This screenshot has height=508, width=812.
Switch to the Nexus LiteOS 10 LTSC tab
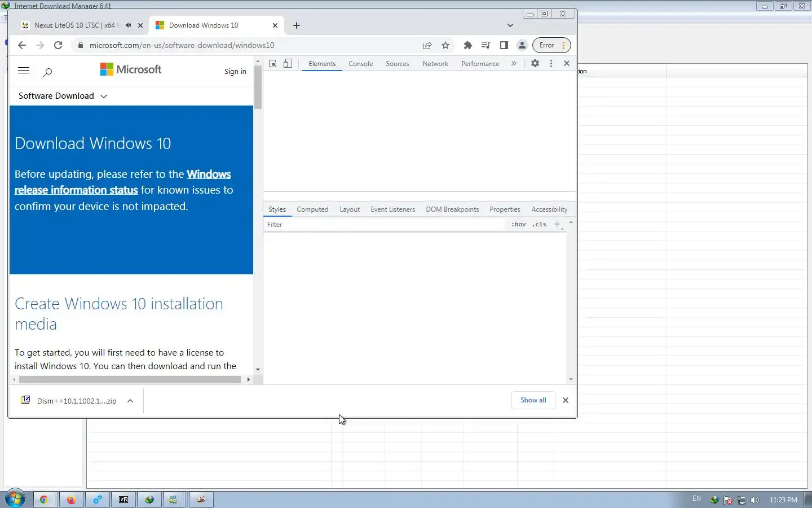tap(74, 25)
